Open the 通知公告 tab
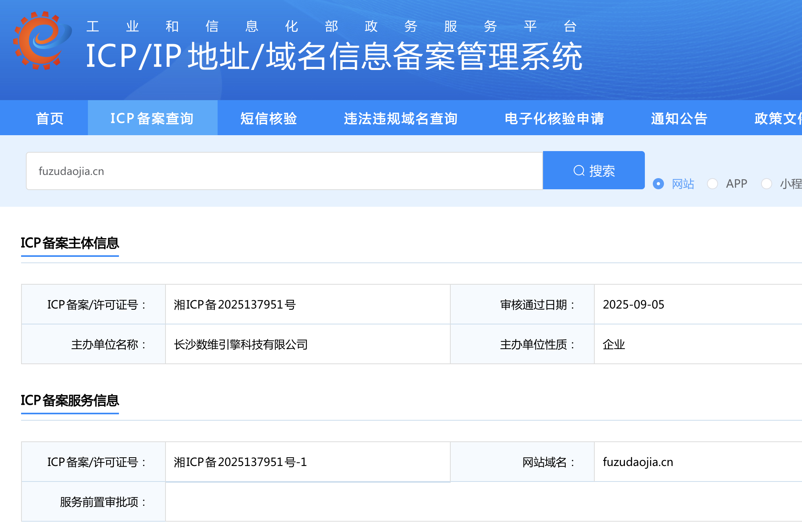802x532 pixels. (679, 118)
